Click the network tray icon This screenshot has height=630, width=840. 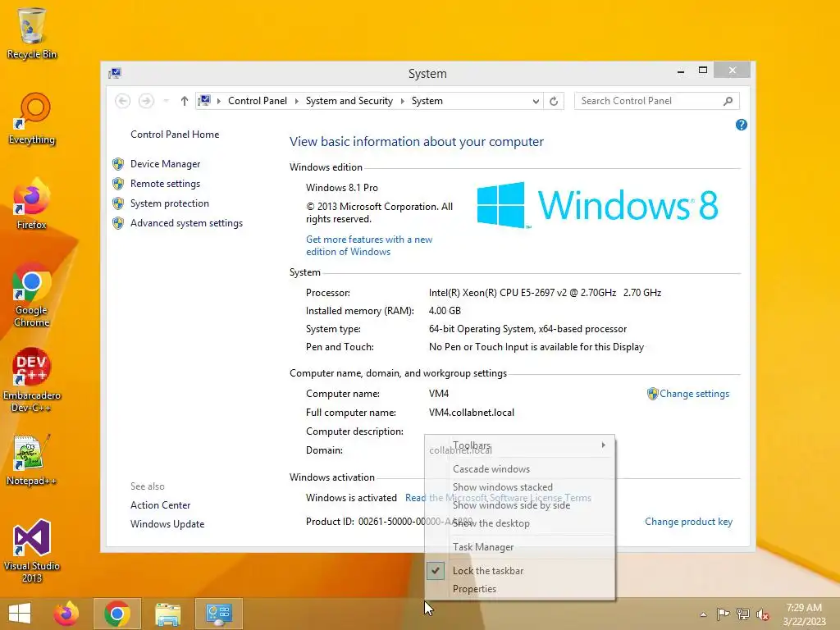pos(743,614)
